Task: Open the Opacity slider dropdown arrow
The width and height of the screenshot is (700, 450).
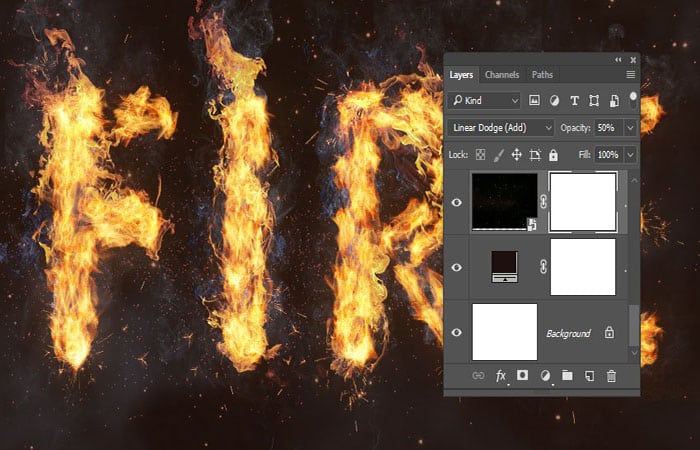Action: [630, 128]
